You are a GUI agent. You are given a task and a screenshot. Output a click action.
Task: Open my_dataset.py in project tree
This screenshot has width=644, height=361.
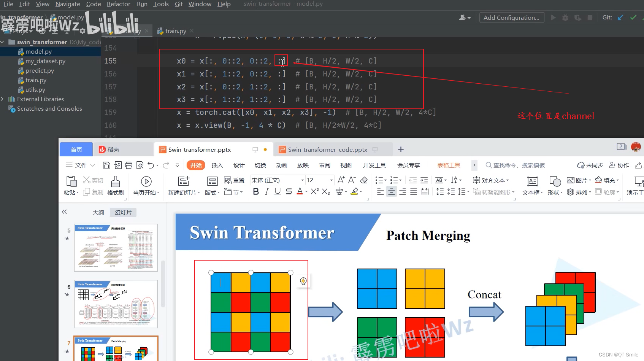[45, 61]
